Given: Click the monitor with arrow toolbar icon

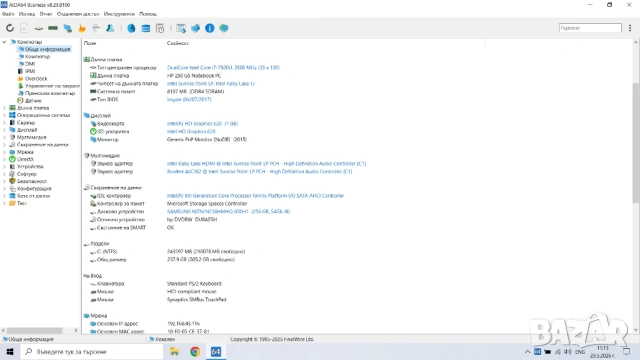Looking at the screenshot, I should click(181, 28).
